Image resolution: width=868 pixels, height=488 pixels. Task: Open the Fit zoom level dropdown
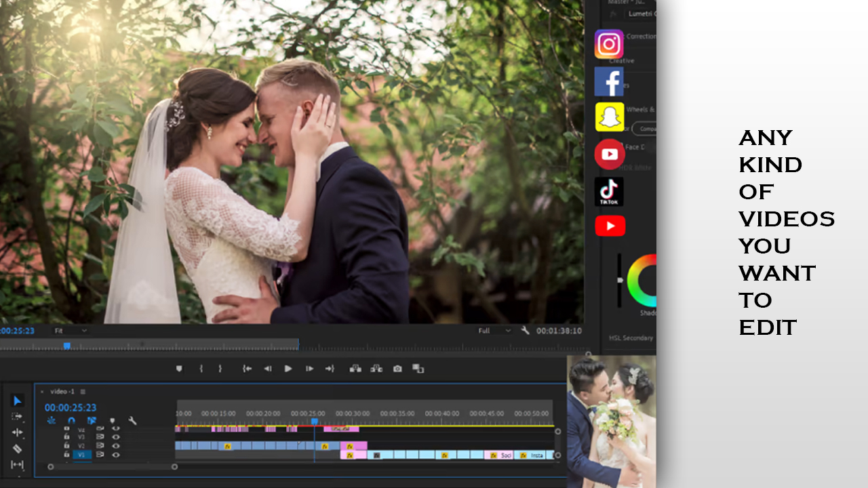tap(71, 331)
